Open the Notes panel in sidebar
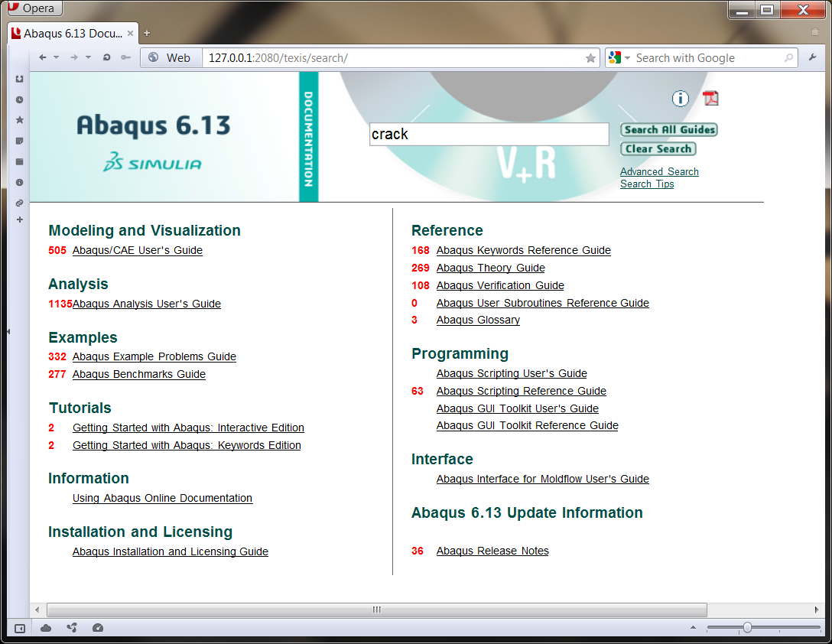Screen dimensions: 832x644 pyautogui.click(x=20, y=141)
